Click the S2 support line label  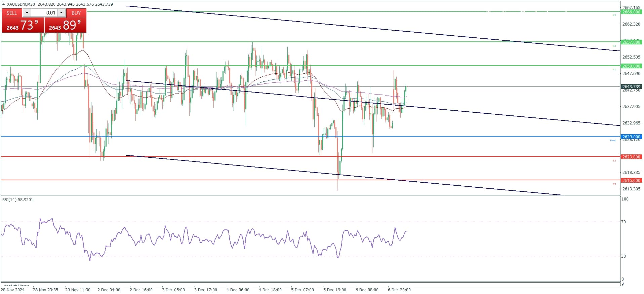tap(614, 160)
